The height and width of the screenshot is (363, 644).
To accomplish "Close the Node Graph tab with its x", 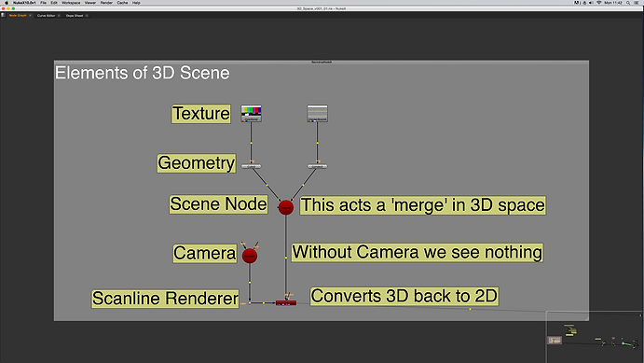I will [x=30, y=16].
